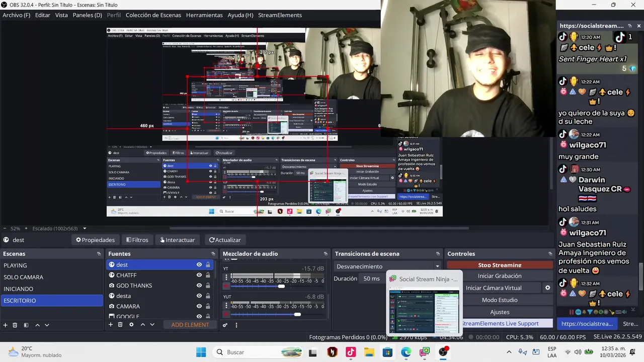Screen dimensions: 644x362
Task: Open scene filters icon in Escenas toolbar
Action: point(26,325)
